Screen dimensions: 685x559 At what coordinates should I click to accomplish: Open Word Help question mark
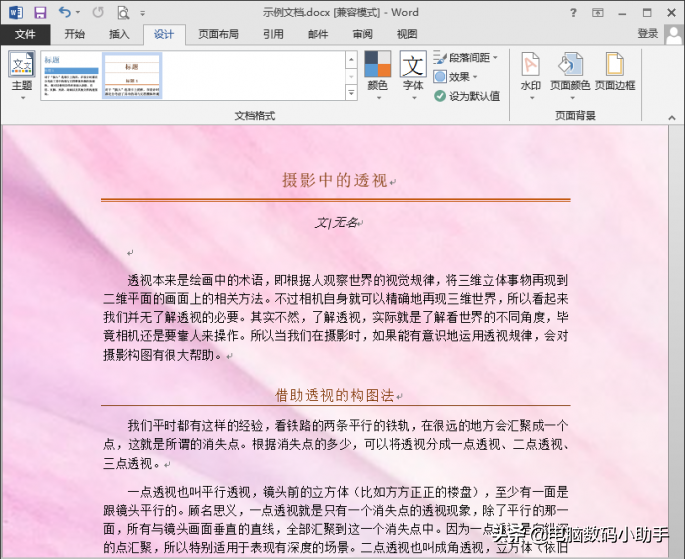pos(573,13)
